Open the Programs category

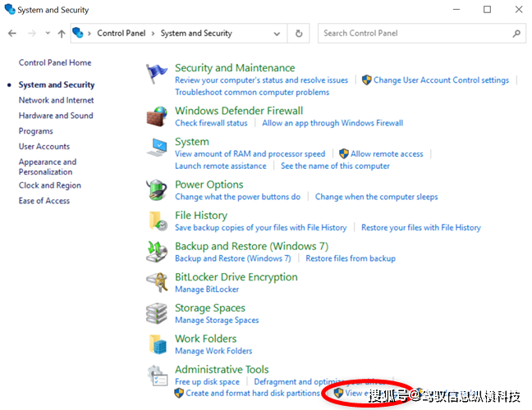coord(35,131)
